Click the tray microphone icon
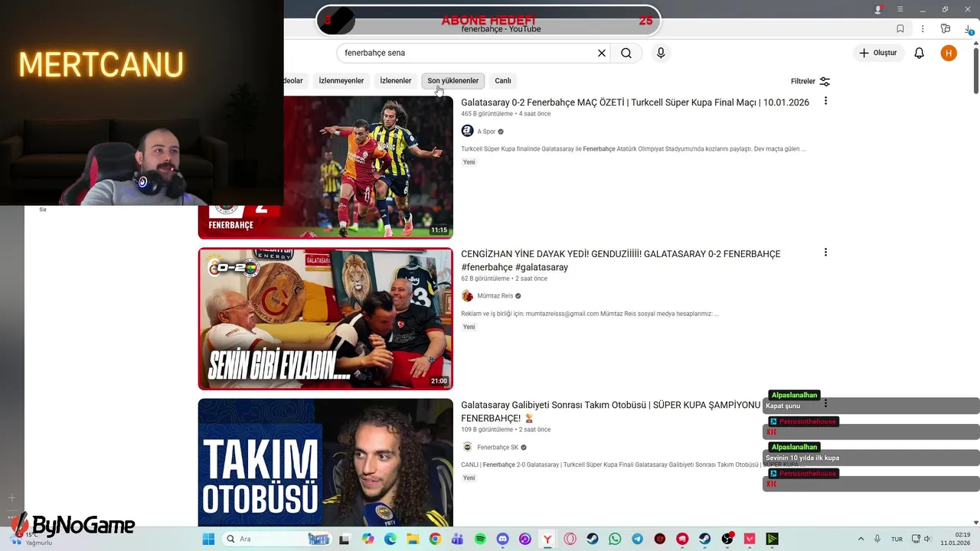Screen dimensions: 980x551 coord(877,539)
